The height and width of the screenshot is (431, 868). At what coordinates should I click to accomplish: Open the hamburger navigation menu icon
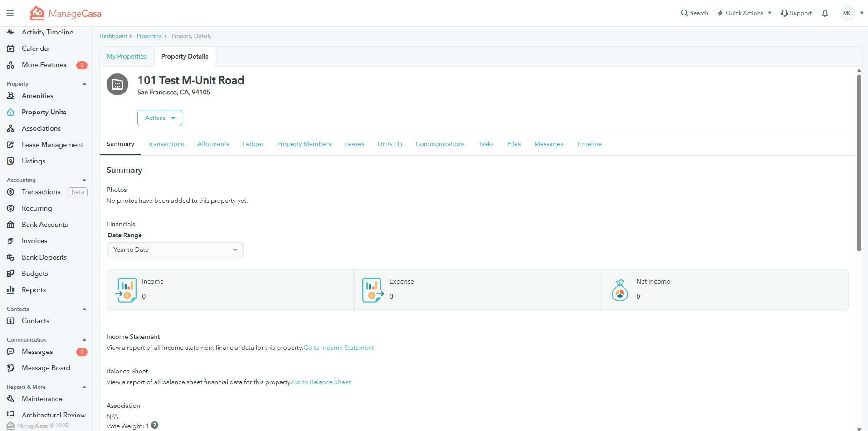[x=10, y=13]
